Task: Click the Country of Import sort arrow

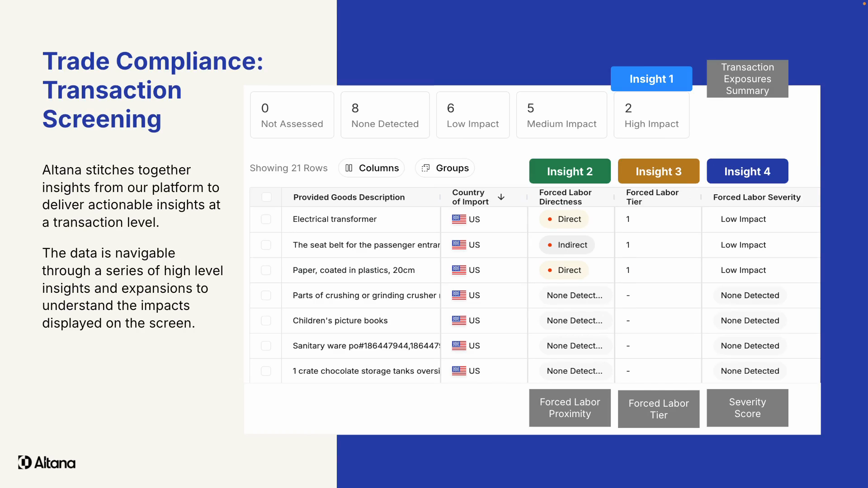Action: pyautogui.click(x=501, y=197)
